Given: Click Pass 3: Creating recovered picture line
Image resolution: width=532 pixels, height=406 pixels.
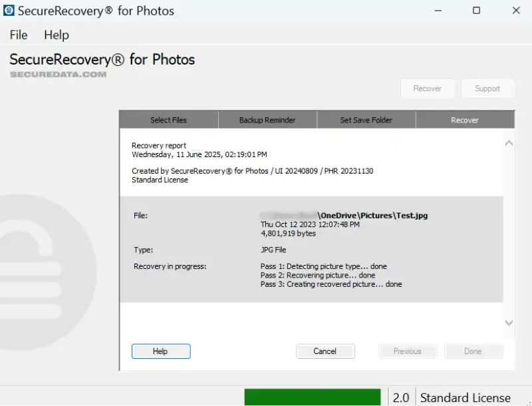Looking at the screenshot, I should (x=331, y=284).
